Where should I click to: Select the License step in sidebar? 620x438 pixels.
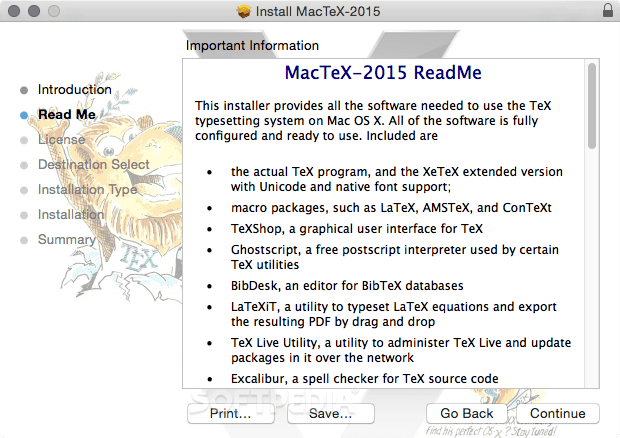coord(62,139)
